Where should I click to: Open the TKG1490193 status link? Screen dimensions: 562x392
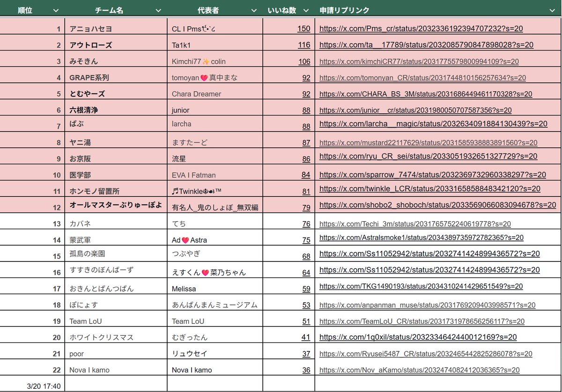pyautogui.click(x=421, y=286)
